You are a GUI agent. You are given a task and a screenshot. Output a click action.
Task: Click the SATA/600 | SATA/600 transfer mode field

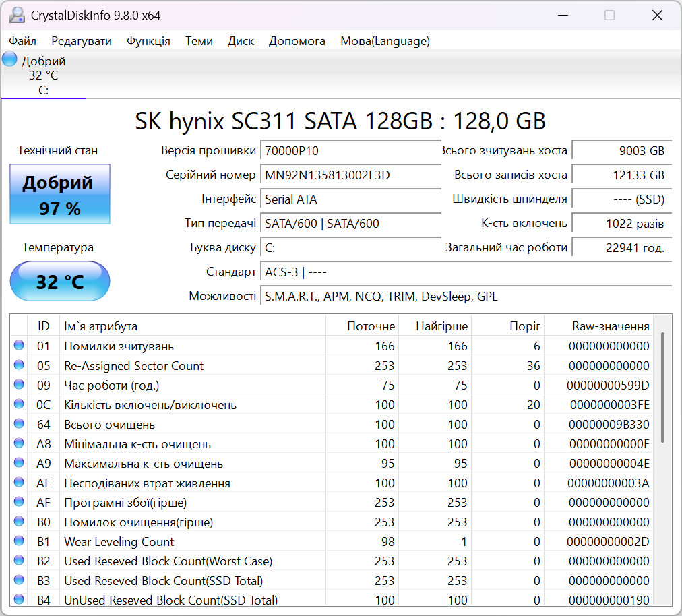[x=350, y=224]
